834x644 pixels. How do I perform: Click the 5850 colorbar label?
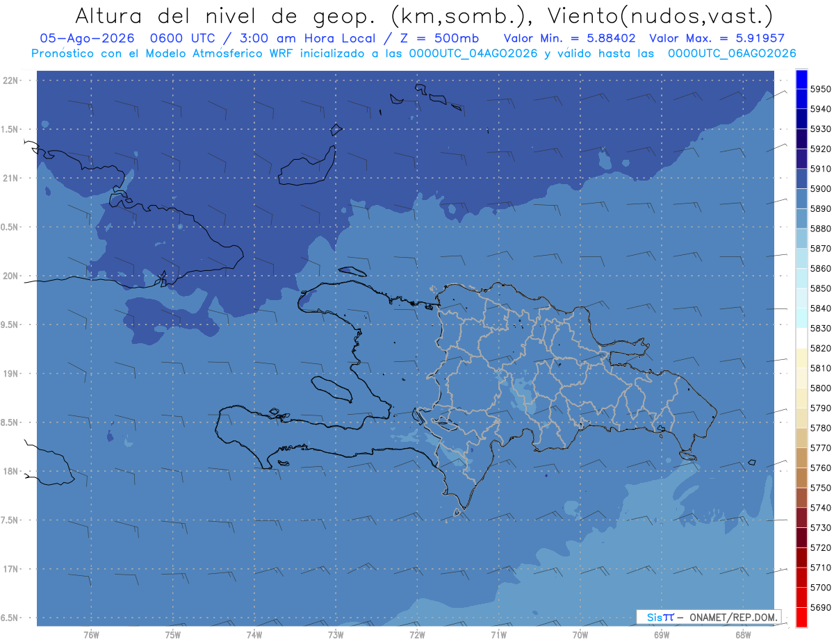point(821,288)
